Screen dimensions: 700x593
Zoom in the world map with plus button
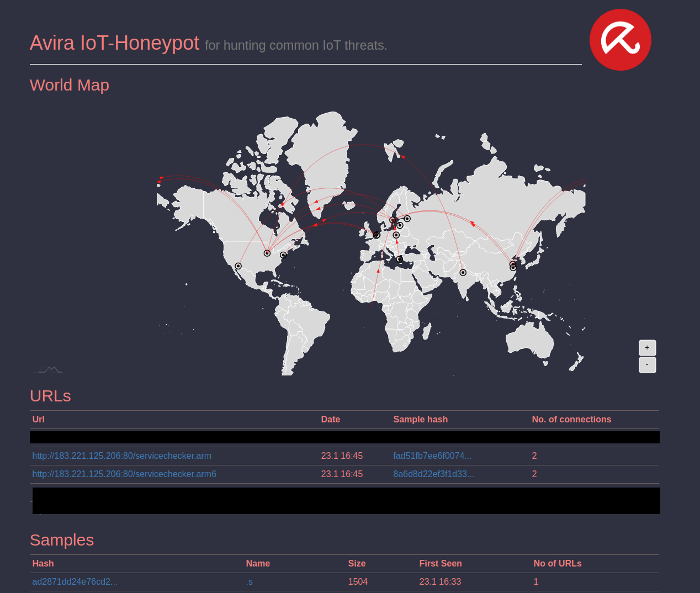click(647, 348)
